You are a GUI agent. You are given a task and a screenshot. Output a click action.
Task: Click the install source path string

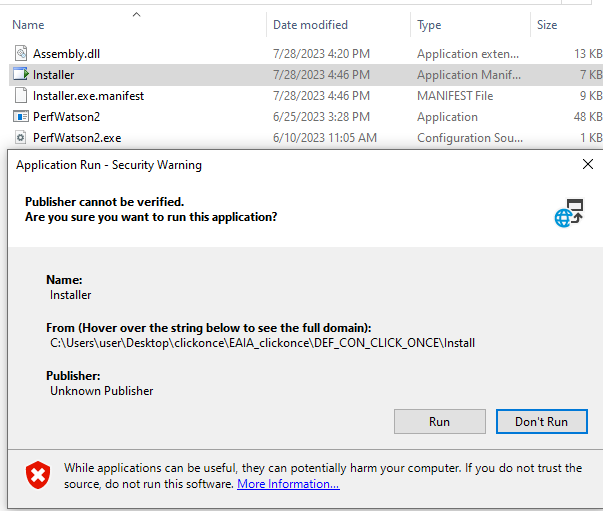[262, 343]
